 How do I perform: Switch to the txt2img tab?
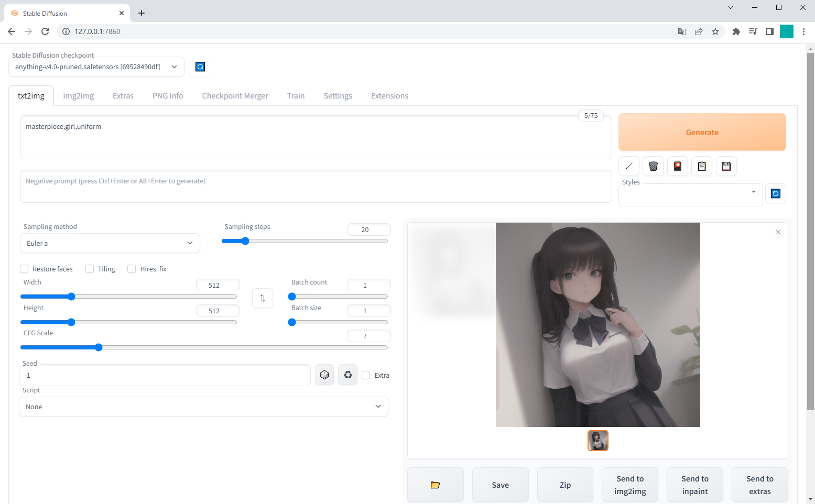31,96
